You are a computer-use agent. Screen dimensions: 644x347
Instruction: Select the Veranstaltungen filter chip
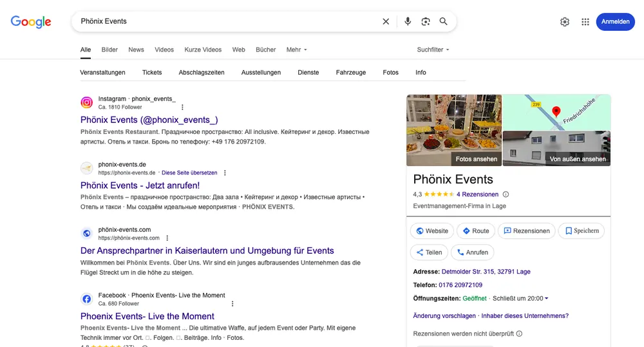coord(102,72)
